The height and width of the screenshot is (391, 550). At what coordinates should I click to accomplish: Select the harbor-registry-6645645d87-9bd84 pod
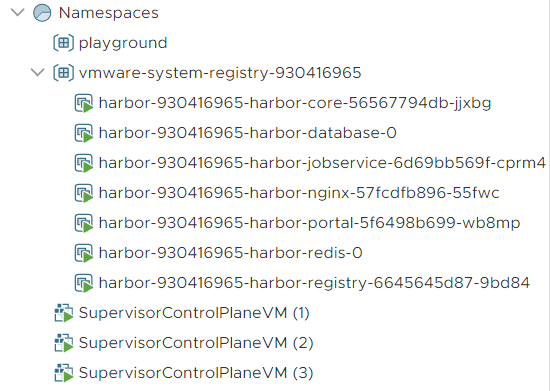[314, 283]
